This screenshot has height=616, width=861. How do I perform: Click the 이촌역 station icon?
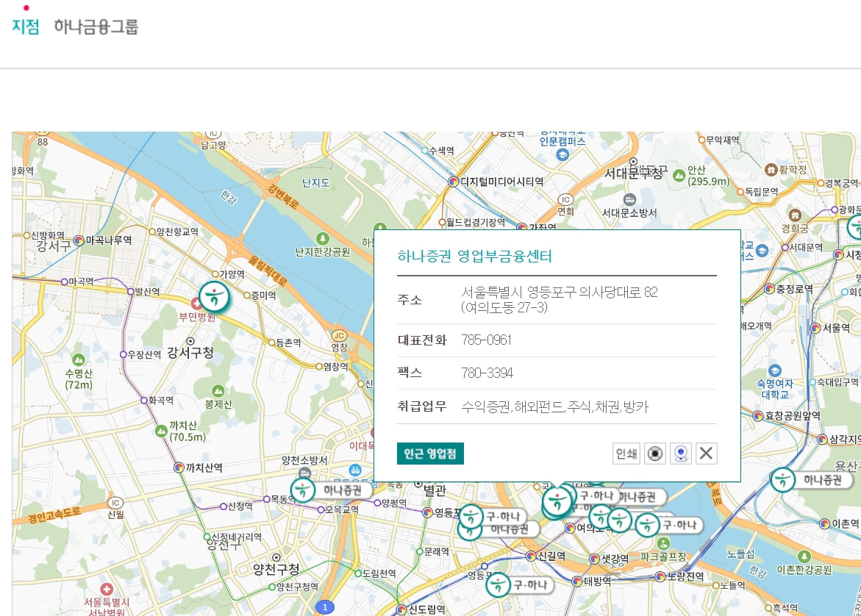point(824,524)
